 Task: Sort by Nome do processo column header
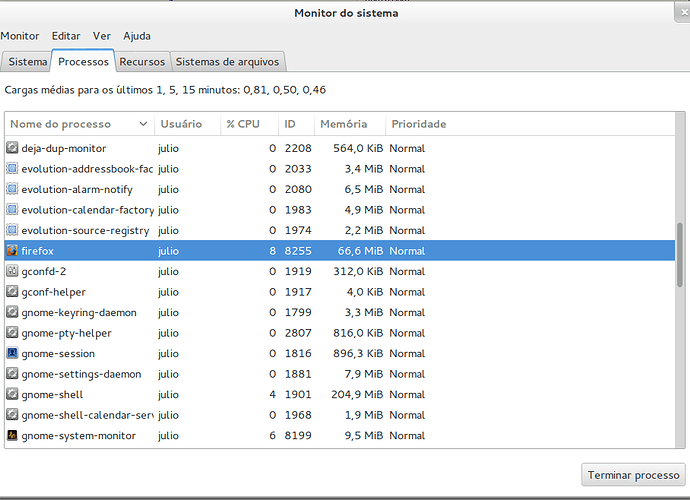(x=79, y=124)
